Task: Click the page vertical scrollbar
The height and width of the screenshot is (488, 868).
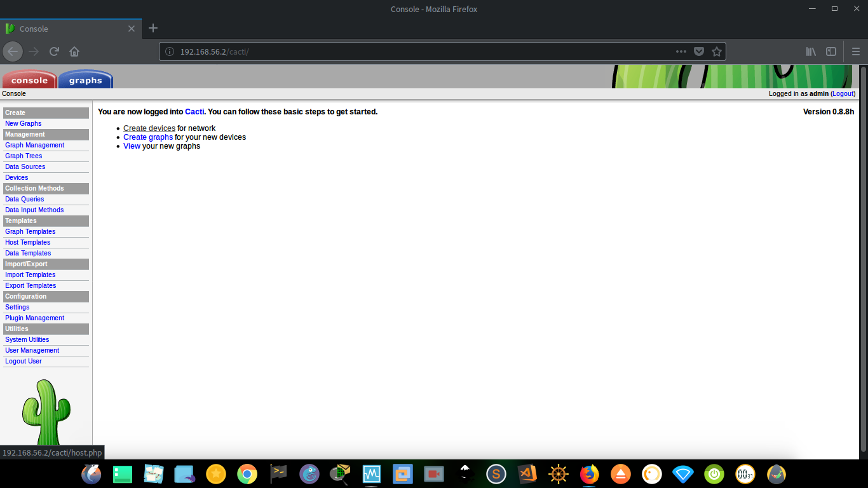Action: (x=863, y=261)
